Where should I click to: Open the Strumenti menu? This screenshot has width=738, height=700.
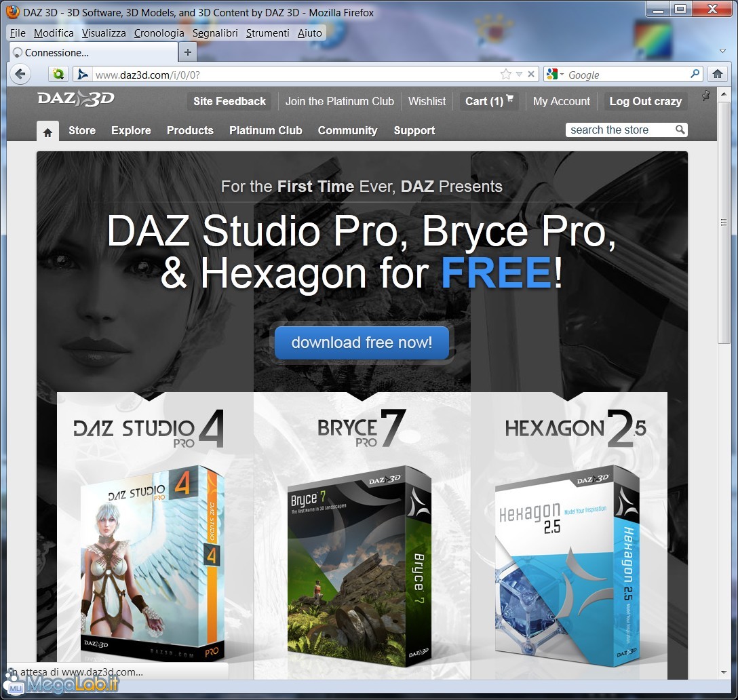[x=267, y=33]
